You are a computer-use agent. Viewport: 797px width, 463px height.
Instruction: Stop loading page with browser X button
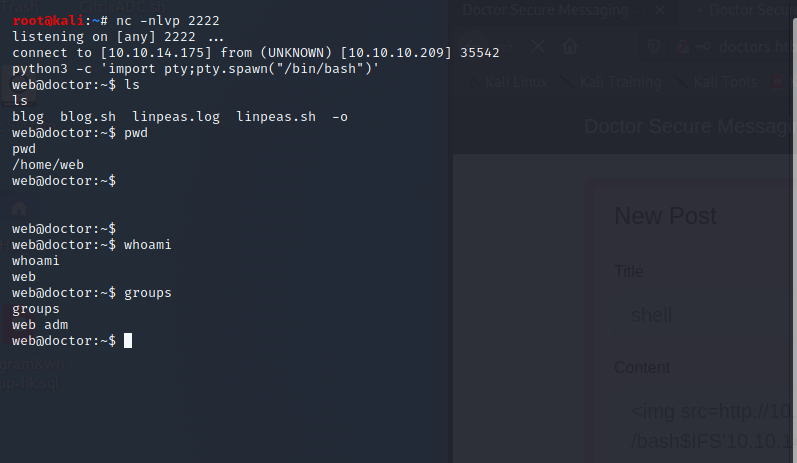coord(538,47)
